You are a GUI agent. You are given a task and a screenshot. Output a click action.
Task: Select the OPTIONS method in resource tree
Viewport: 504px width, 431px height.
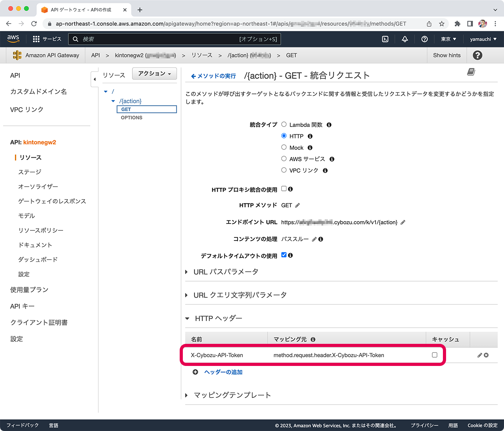point(132,118)
